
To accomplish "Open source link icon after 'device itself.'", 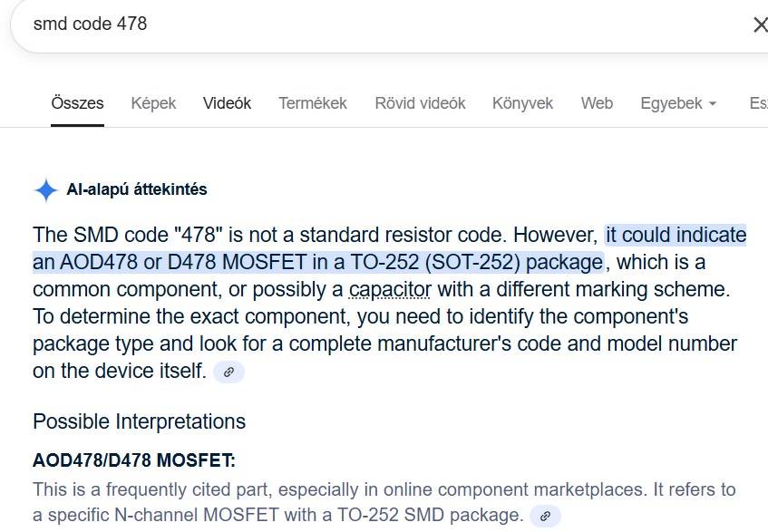I will [228, 372].
